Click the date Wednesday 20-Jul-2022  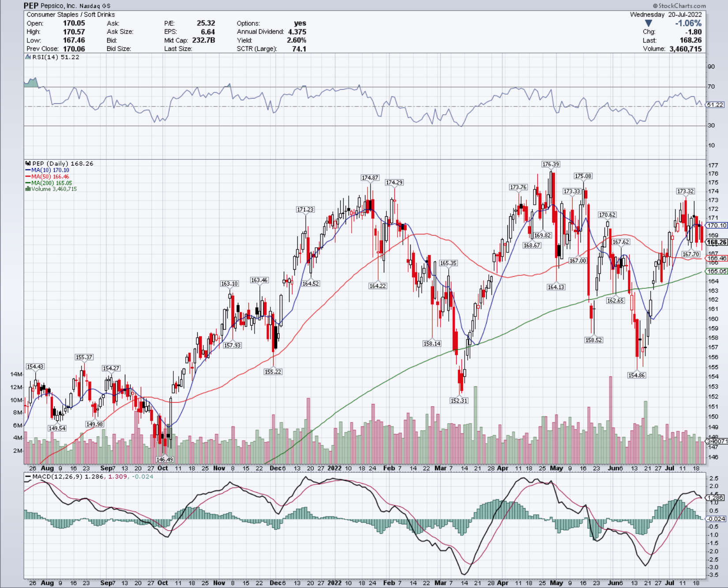[666, 15]
